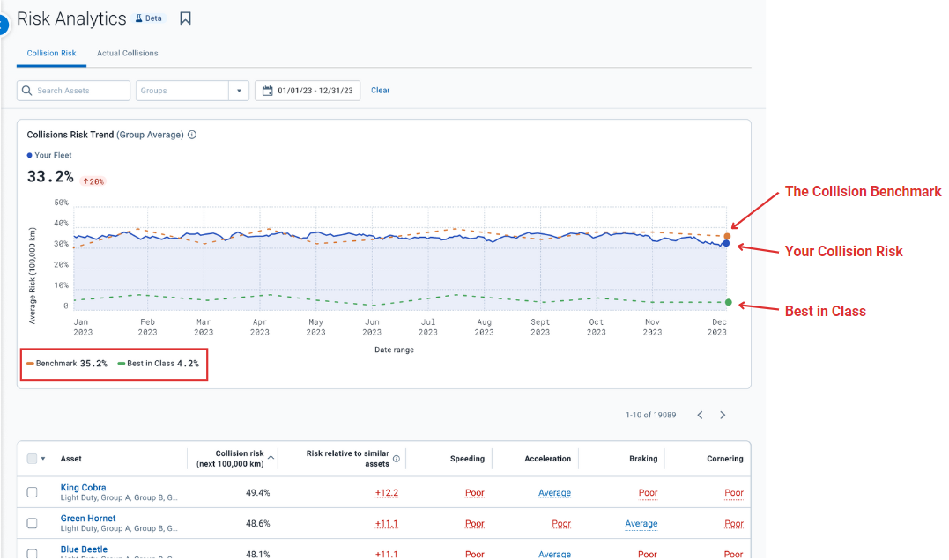Open the Groups dropdown
The height and width of the screenshot is (560, 949).
tap(239, 90)
